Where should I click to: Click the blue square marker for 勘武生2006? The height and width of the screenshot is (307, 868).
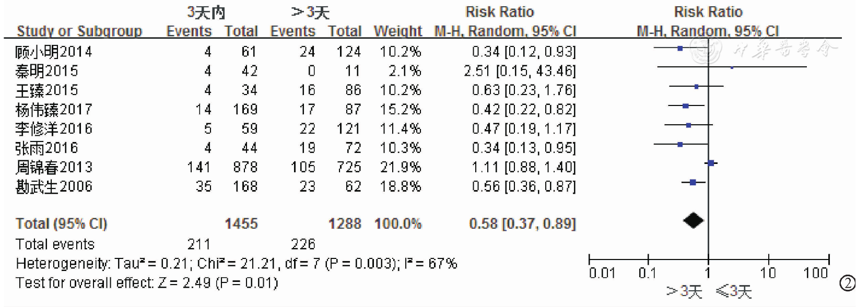pyautogui.click(x=693, y=182)
